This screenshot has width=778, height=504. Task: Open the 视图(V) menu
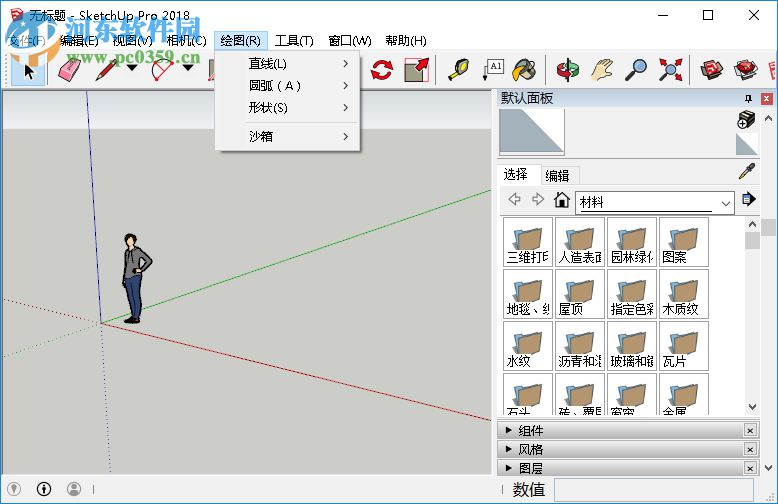[132, 41]
